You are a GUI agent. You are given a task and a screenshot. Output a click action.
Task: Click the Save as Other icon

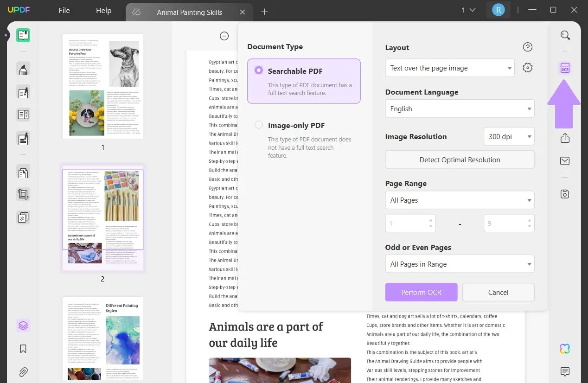click(x=565, y=194)
